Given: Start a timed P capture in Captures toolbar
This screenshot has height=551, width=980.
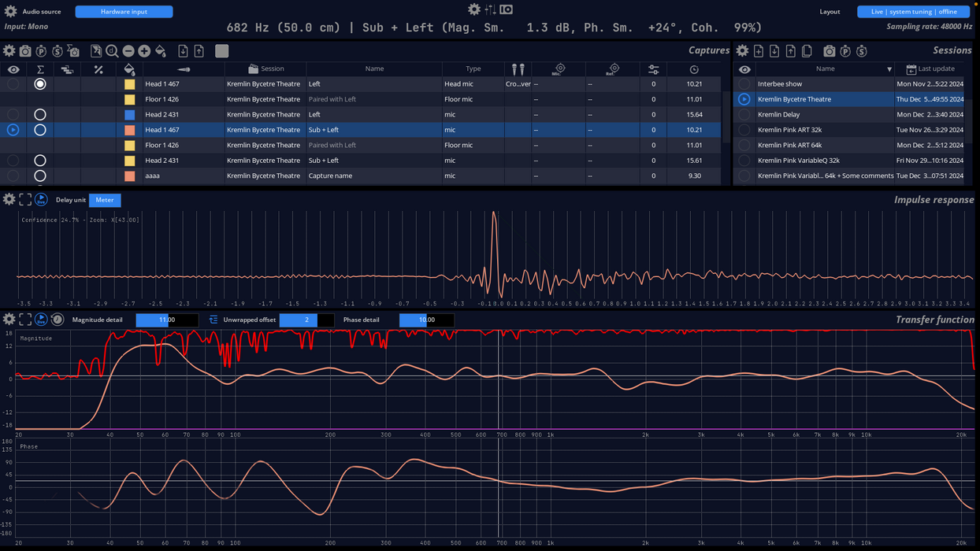Looking at the screenshot, I should [41, 50].
